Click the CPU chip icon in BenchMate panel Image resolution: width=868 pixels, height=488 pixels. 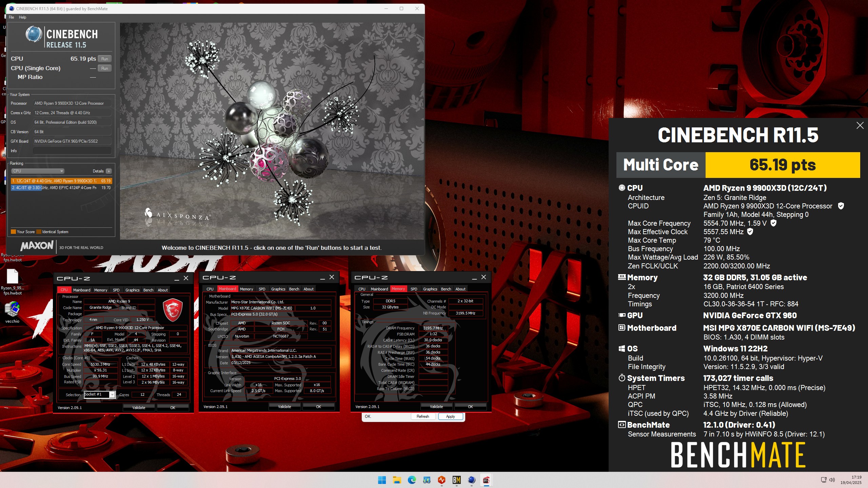click(x=622, y=187)
